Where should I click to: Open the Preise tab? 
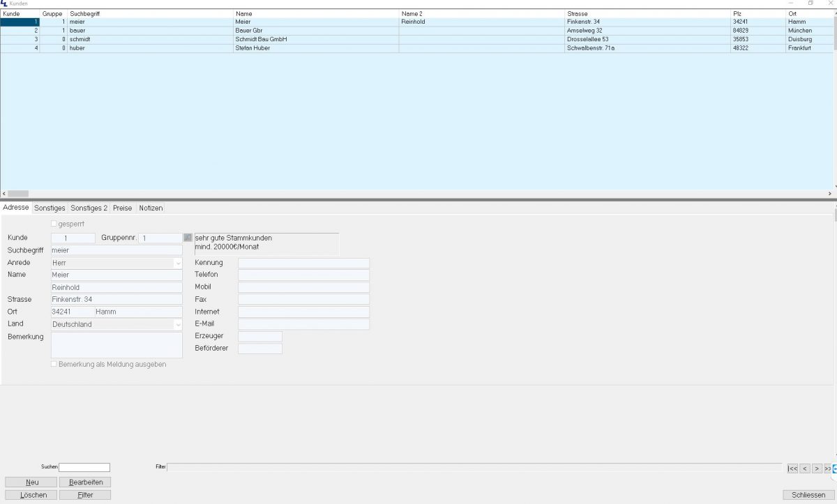pyautogui.click(x=122, y=208)
